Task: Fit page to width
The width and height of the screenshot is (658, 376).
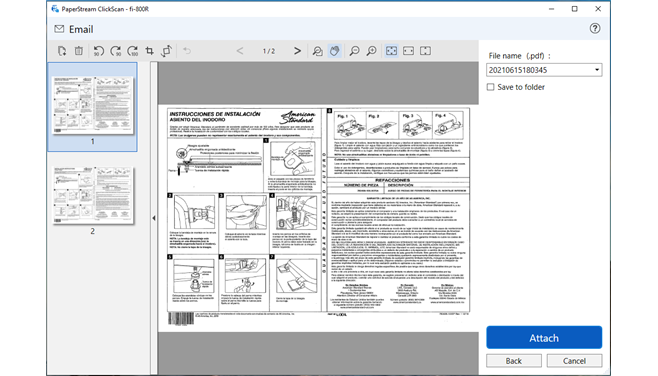Action: (408, 51)
